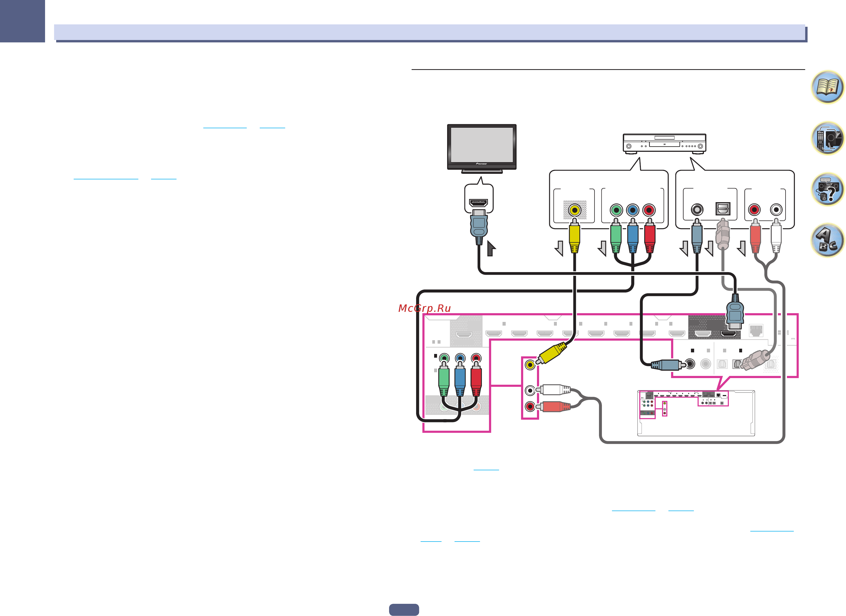This screenshot has width=846, height=616.
Task: Click the yellow video jack on player callout
Action: pos(574,210)
